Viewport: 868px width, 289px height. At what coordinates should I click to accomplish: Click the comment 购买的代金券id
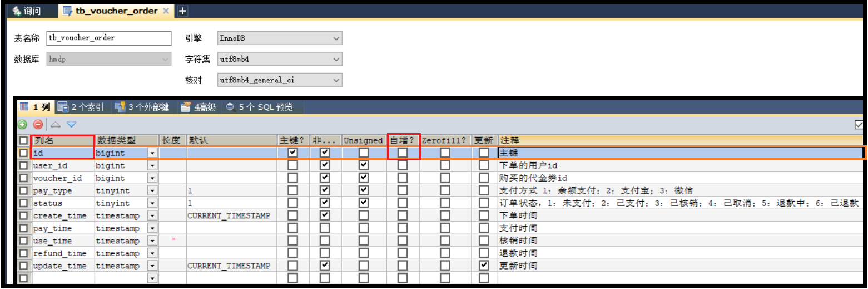click(x=533, y=178)
